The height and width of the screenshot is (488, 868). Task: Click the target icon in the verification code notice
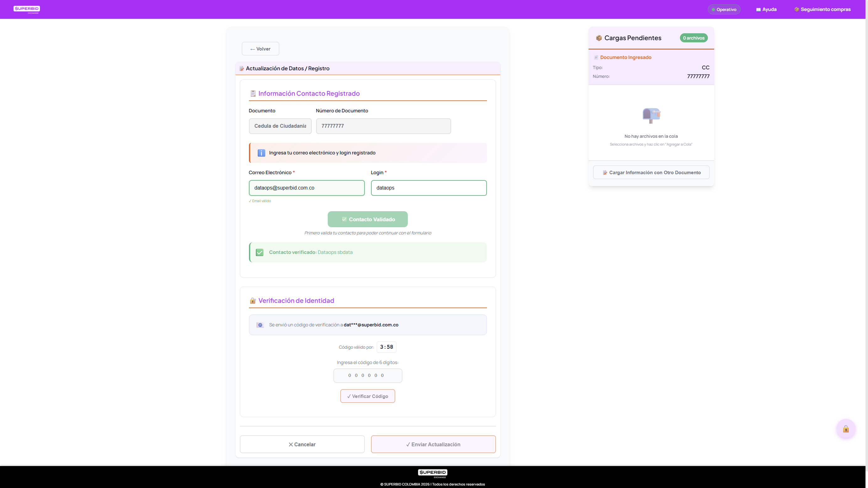point(260,325)
